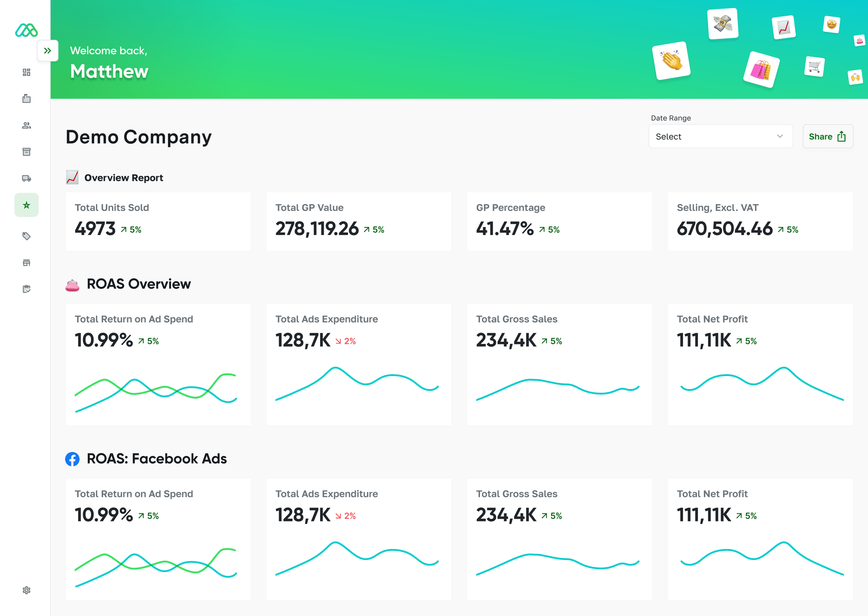The image size is (868, 616).
Task: Click the Date Range dropdown chevron arrow
Action: (780, 136)
